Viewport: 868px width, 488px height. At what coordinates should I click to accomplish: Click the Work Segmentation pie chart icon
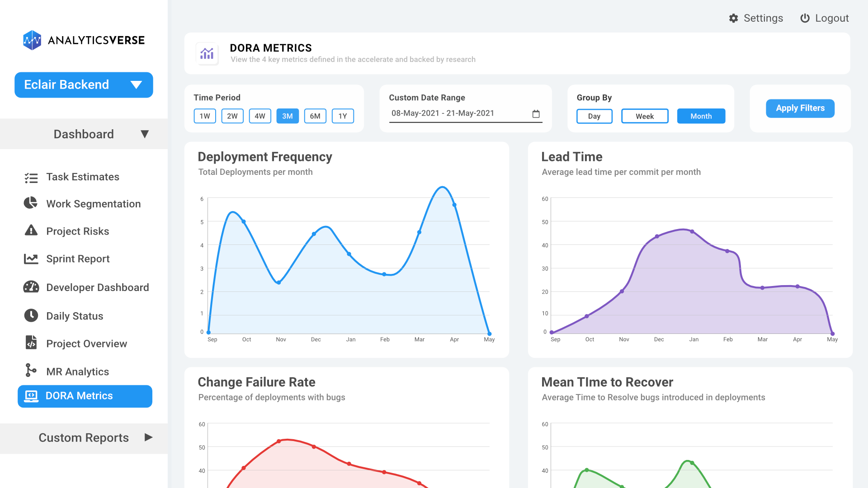click(30, 203)
